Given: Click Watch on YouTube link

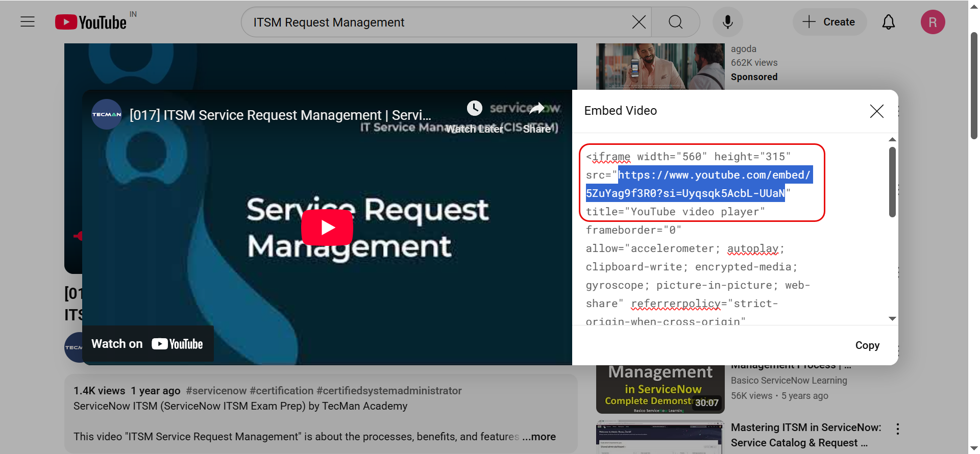Looking at the screenshot, I should (x=148, y=344).
